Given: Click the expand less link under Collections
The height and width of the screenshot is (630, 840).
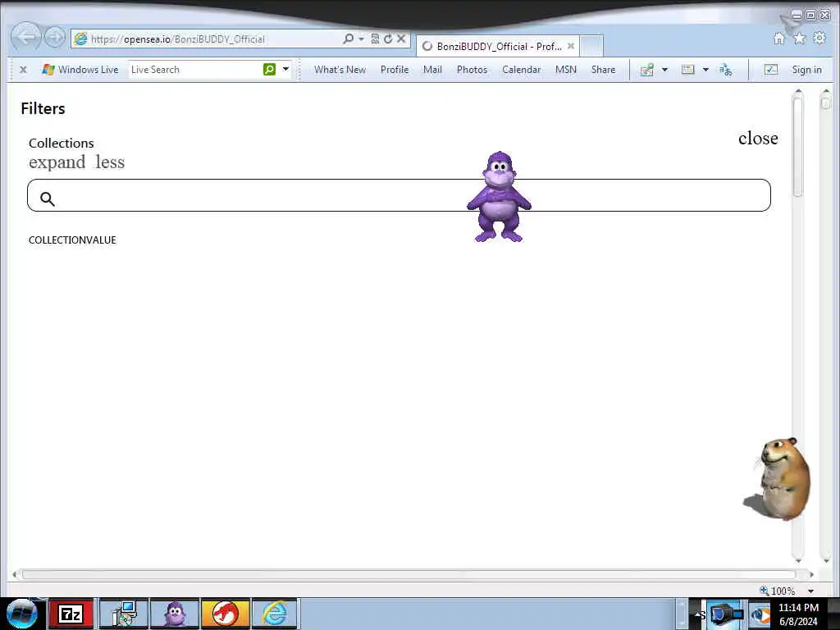Looking at the screenshot, I should point(76,162).
